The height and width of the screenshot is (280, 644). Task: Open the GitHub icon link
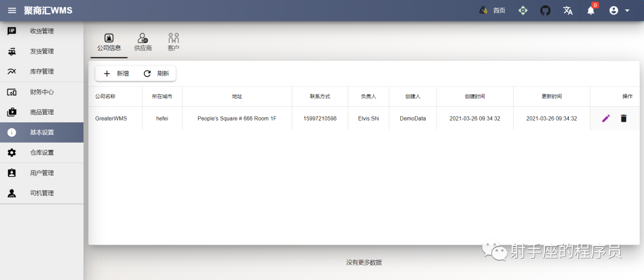(545, 11)
